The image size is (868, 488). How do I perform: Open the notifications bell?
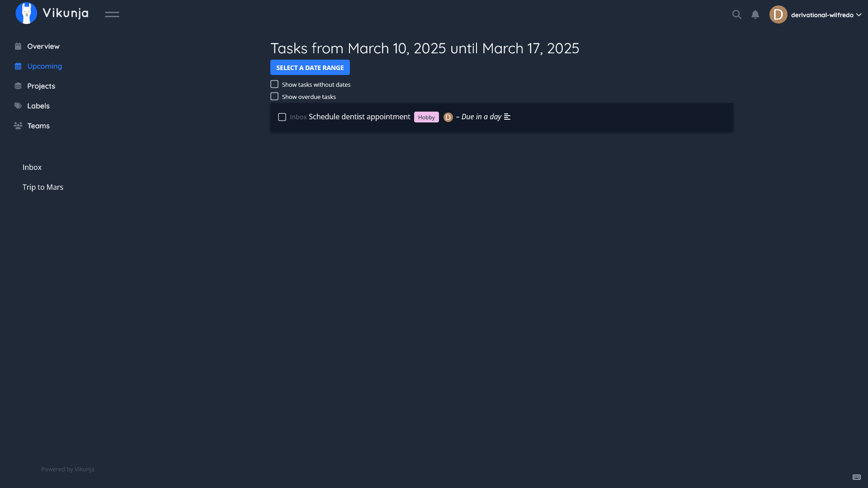click(x=755, y=14)
